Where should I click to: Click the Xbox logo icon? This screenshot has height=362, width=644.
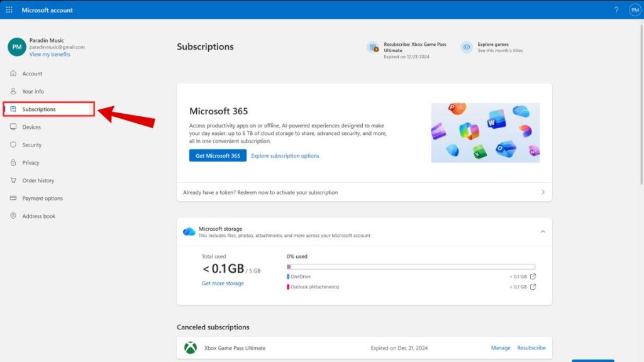[x=190, y=348]
